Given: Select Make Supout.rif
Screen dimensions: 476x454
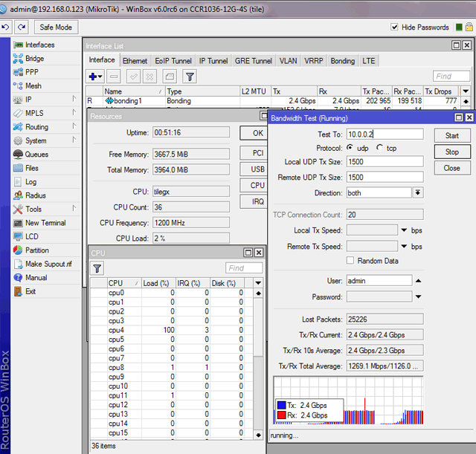Looking at the screenshot, I should click(48, 264).
